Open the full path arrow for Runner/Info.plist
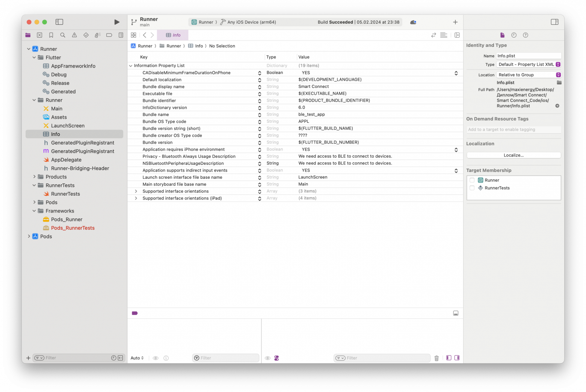Viewport: 586px width, 392px height. (557, 106)
